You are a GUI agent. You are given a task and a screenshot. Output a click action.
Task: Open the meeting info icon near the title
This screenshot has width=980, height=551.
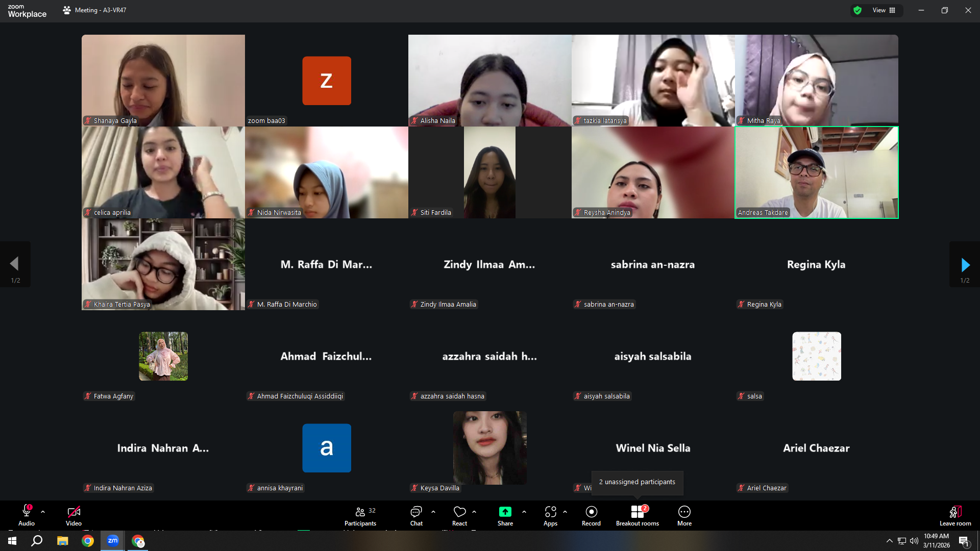tap(67, 10)
